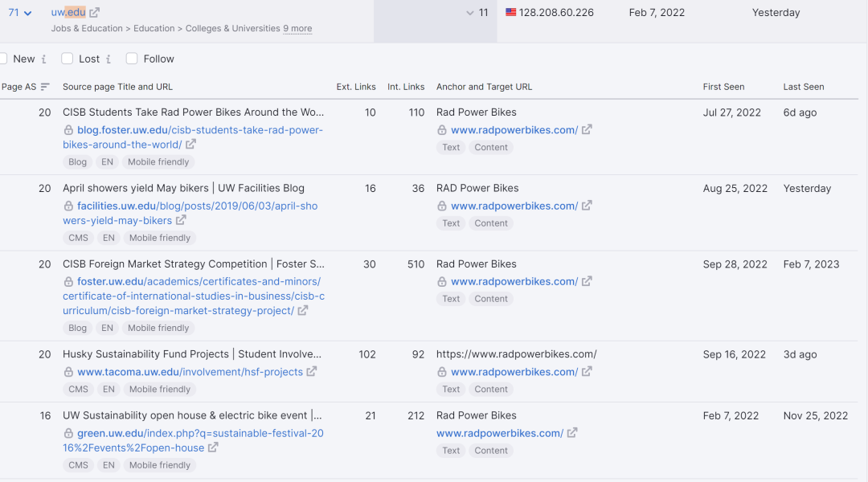
Task: Click Ext. Links value 102
Action: [367, 354]
